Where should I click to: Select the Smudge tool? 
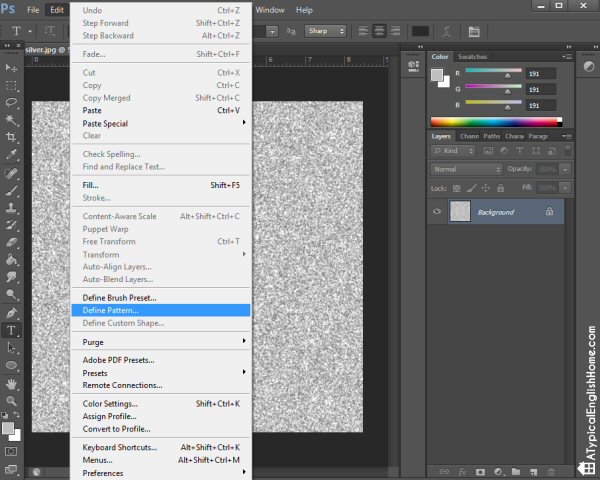(x=11, y=276)
